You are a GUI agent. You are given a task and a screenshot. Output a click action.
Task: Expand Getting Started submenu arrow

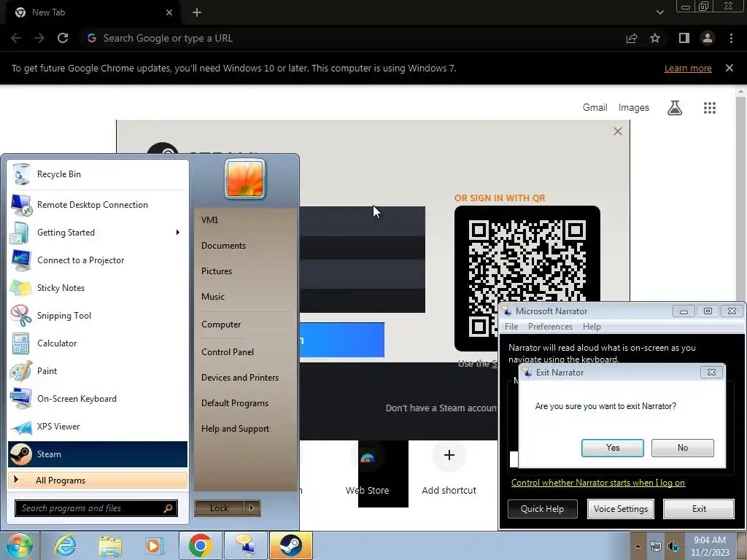point(178,233)
